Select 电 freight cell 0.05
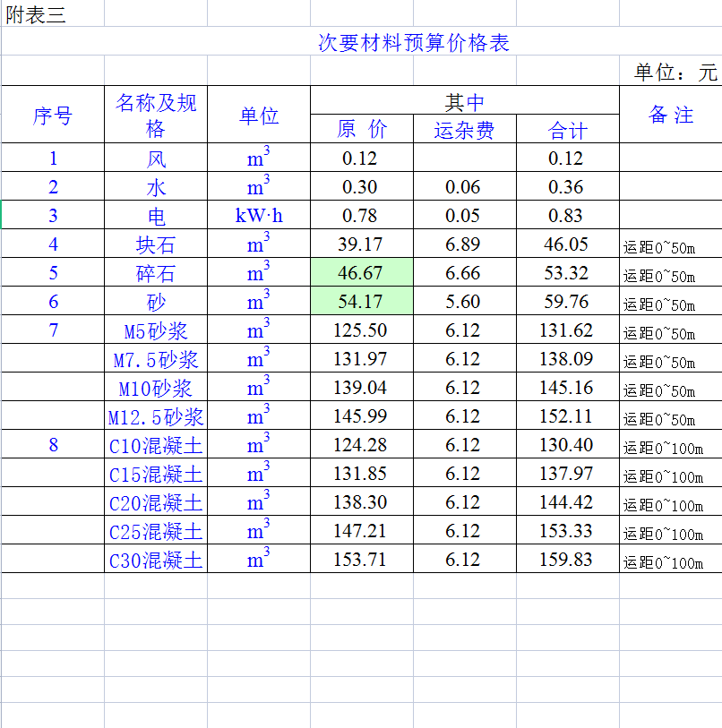 [x=465, y=215]
